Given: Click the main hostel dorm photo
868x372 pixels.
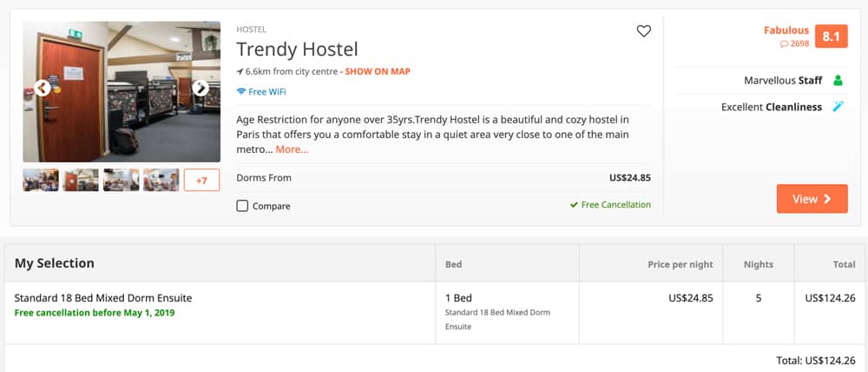Looking at the screenshot, I should pyautogui.click(x=122, y=91).
